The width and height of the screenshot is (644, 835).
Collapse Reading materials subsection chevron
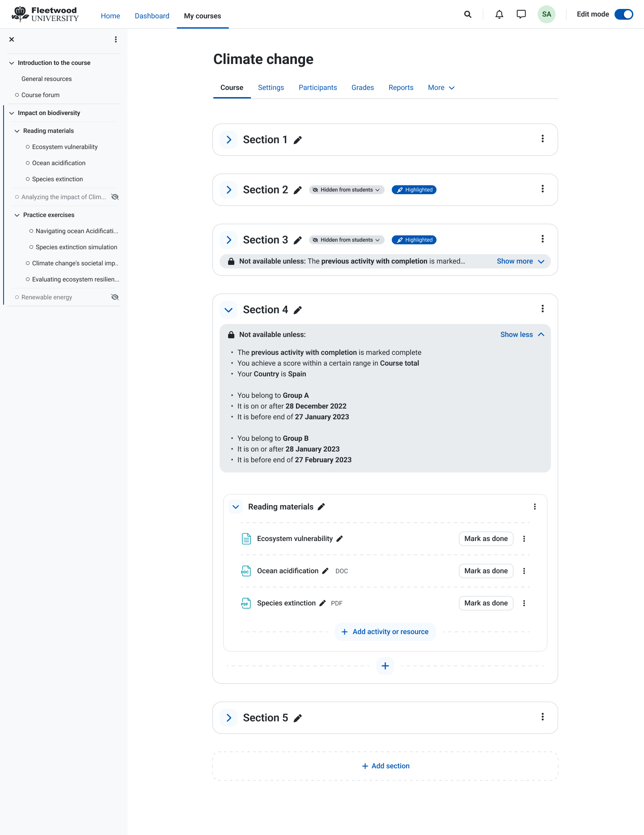pyautogui.click(x=236, y=507)
